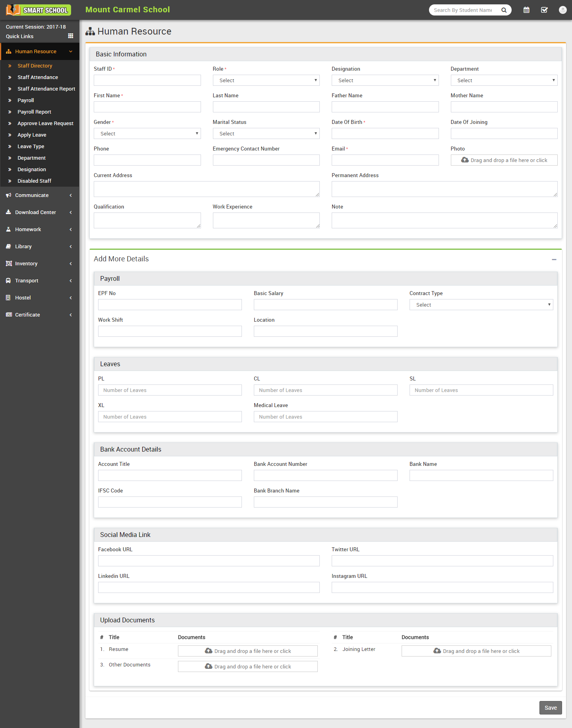Image resolution: width=572 pixels, height=728 pixels.
Task: Open the Contract Type dropdown
Action: 481,305
